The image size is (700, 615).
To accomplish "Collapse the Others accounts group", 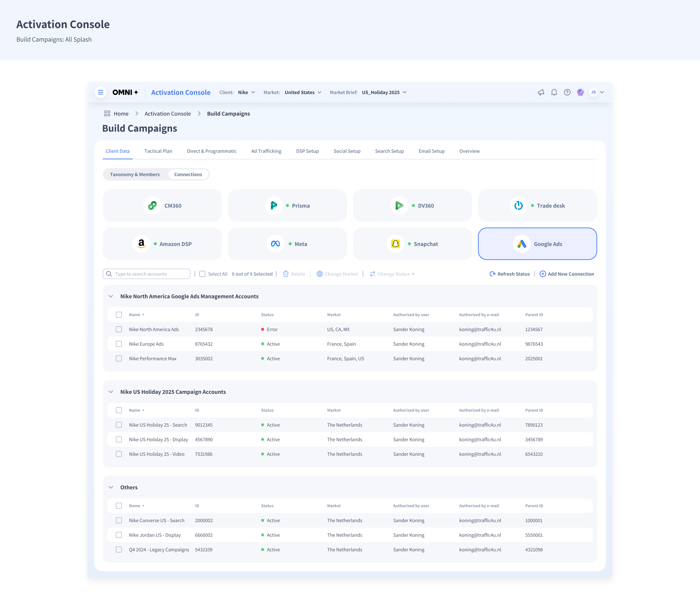I will point(111,487).
